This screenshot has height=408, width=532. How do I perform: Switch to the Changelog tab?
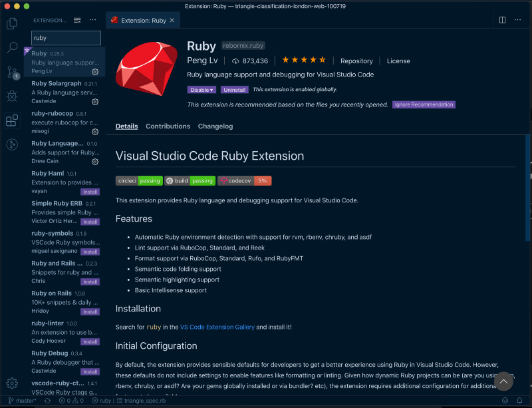(215, 126)
